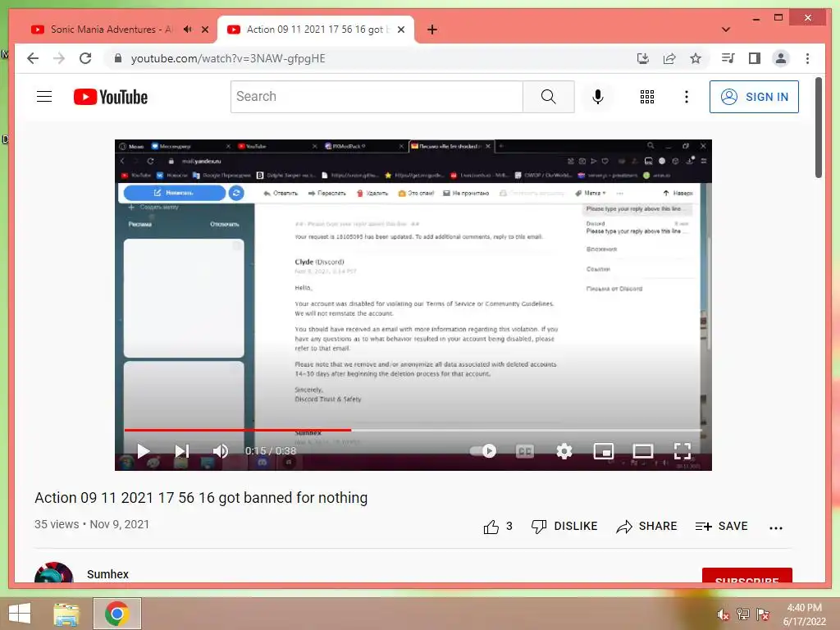The height and width of the screenshot is (630, 840).
Task: Open the Chrome profile icon
Action: pos(781,58)
